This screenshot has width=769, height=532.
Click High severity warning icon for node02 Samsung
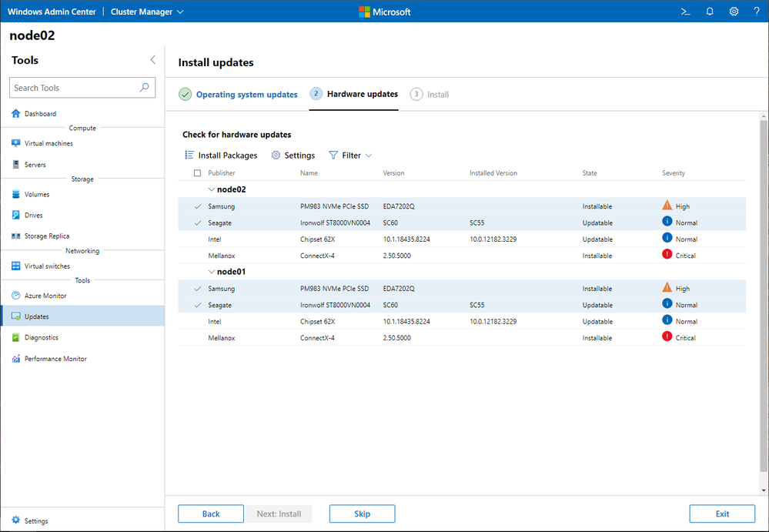point(667,205)
